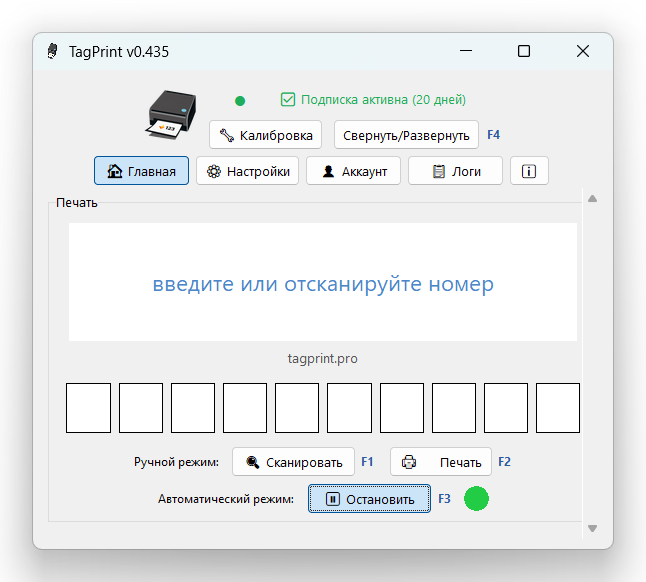Select the last empty label box
646x582 pixels.
point(557,408)
